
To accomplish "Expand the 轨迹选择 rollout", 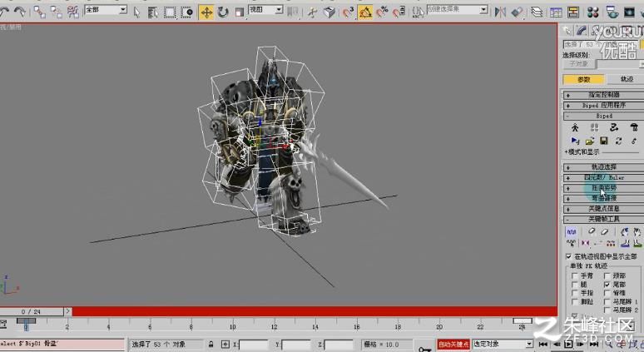I will [x=603, y=167].
